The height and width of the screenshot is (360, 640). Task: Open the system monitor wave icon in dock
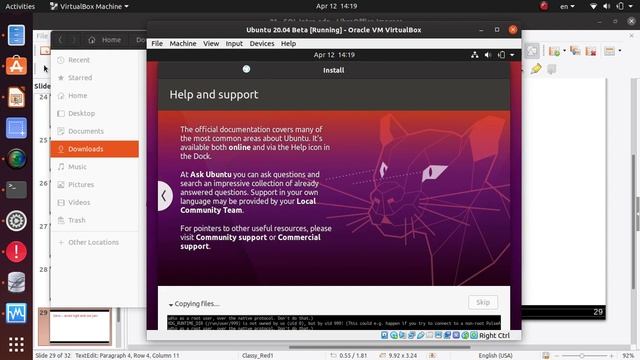coord(16,313)
